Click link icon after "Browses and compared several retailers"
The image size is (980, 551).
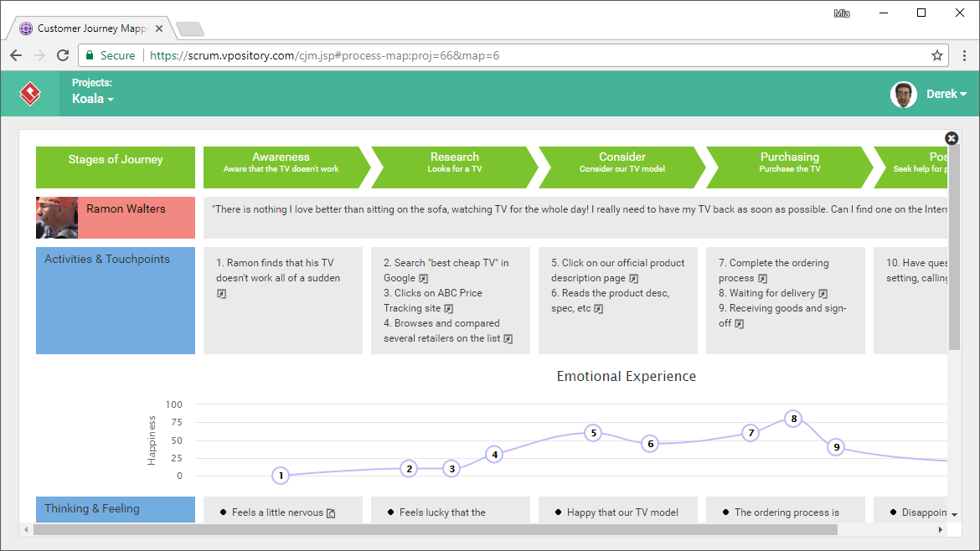[506, 338]
